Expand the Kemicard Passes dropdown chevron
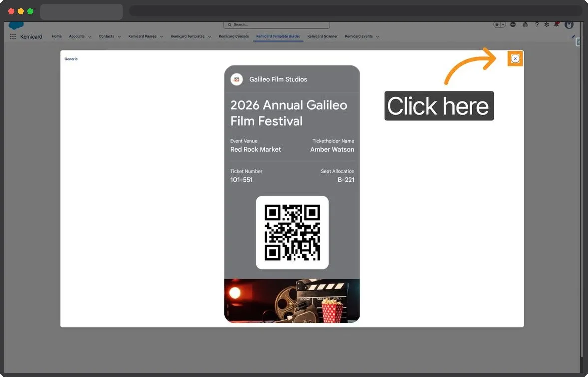Viewport: 588px width, 377px height. click(x=162, y=37)
